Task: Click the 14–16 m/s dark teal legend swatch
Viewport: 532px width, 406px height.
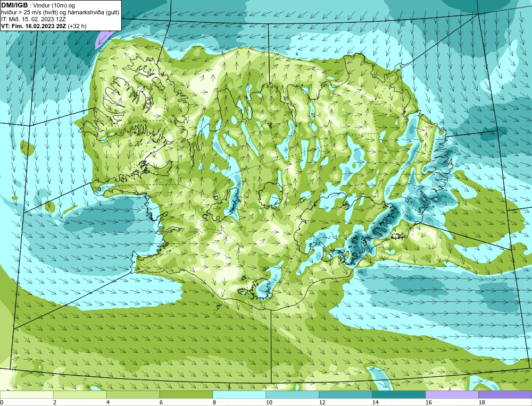Action: [x=399, y=395]
